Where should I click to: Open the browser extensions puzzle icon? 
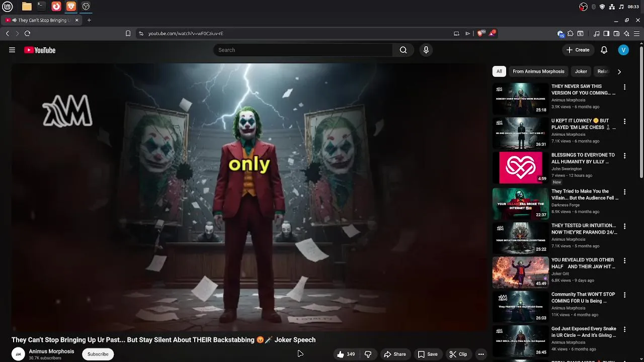pyautogui.click(x=570, y=34)
